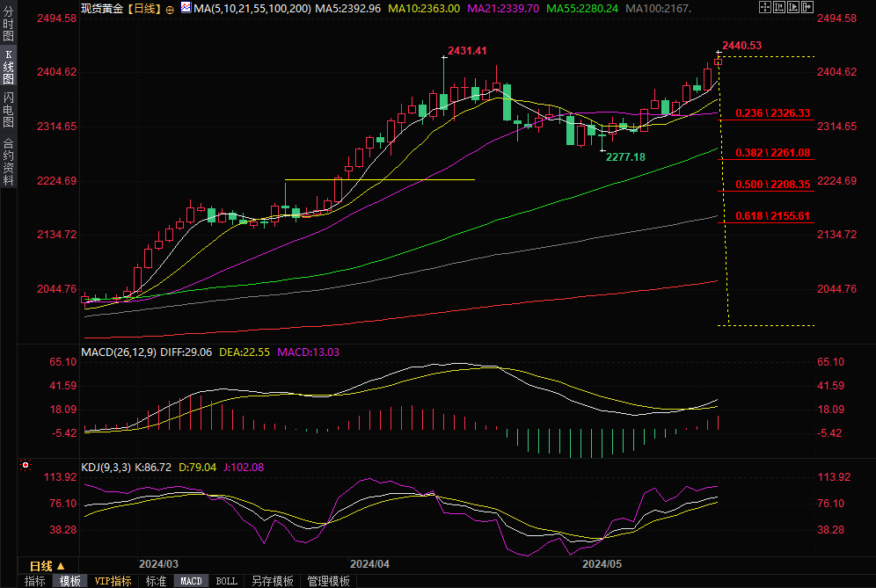This screenshot has height=588, width=876.
Task: Open 合约资料 in the left sidebar
Action: click(x=8, y=162)
